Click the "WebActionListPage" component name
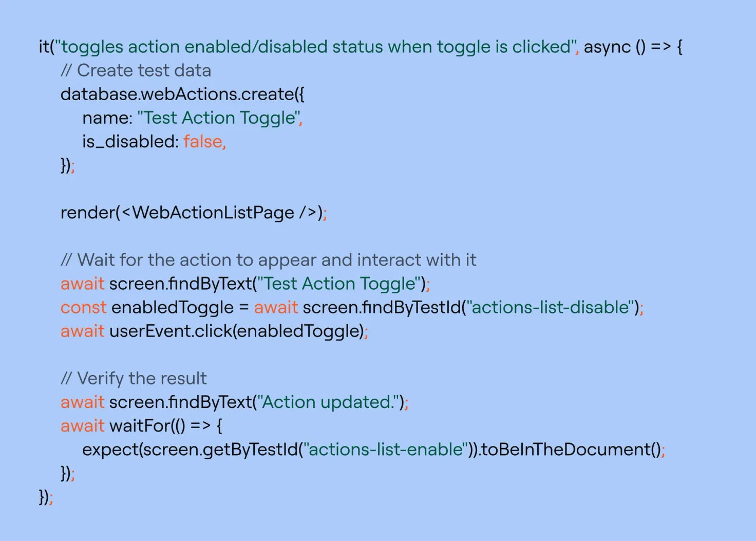Screen dimensions: 756x541 [213, 213]
